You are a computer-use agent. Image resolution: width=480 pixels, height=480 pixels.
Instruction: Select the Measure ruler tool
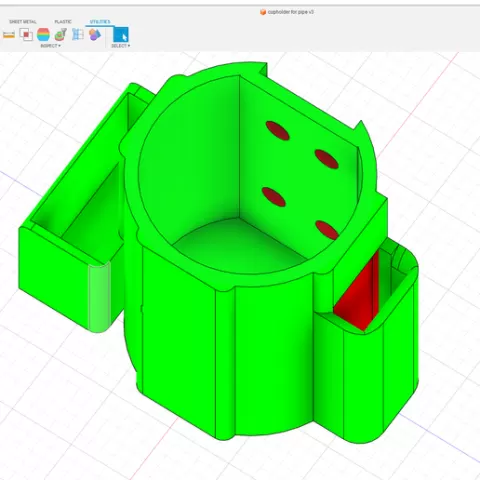pyautogui.click(x=9, y=35)
